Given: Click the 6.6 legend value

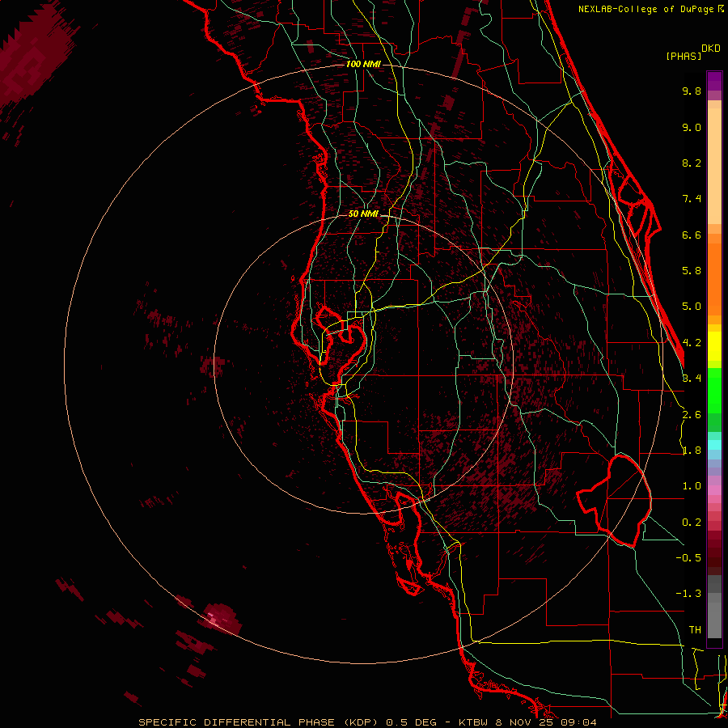Looking at the screenshot, I should [692, 235].
